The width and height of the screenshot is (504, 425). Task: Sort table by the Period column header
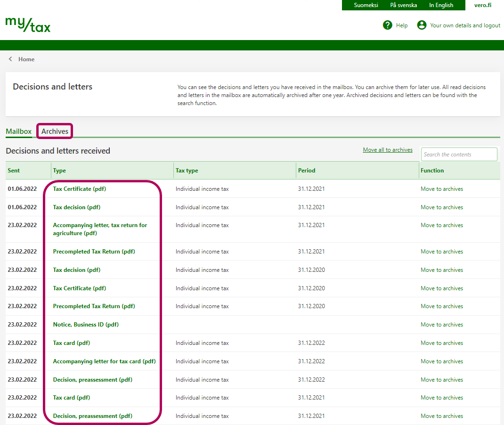point(307,171)
